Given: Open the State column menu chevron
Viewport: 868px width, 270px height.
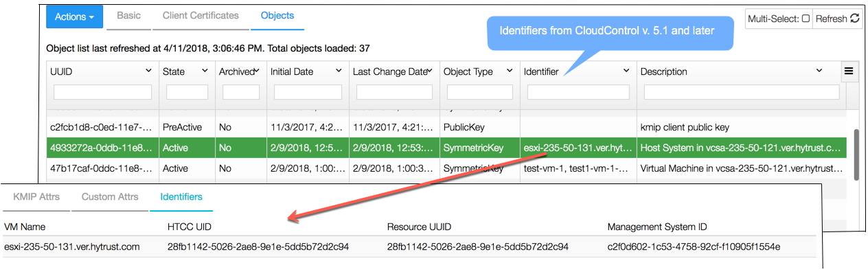Looking at the screenshot, I should (205, 71).
